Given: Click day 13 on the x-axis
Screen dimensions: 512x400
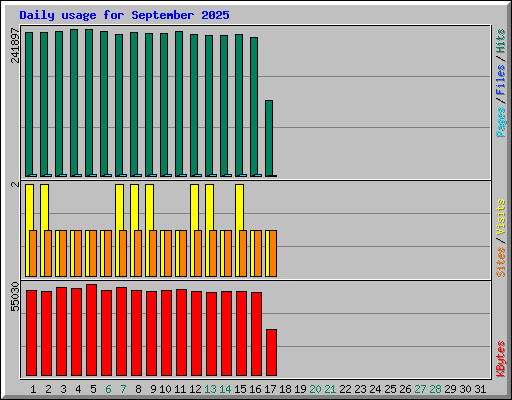Looking at the screenshot, I should (x=210, y=389).
